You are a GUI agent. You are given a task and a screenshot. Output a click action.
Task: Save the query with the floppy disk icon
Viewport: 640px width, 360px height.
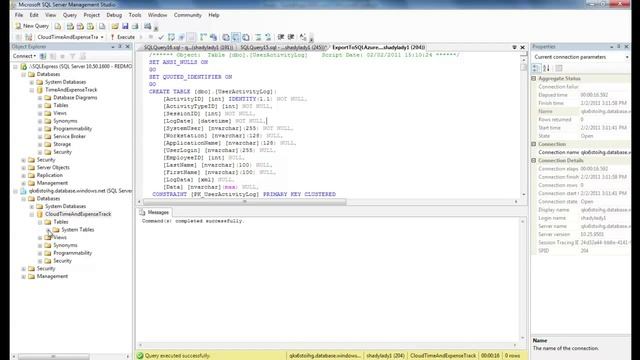(125, 26)
